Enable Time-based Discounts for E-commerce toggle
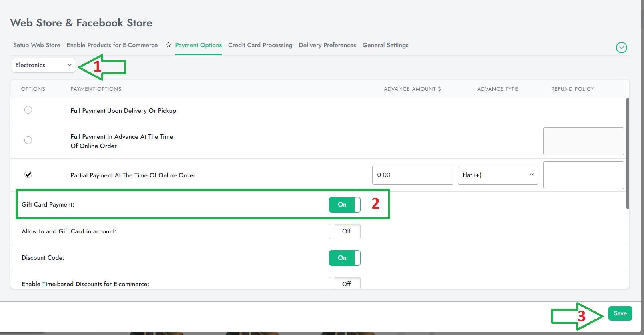Image resolution: width=644 pixels, height=335 pixels. click(344, 283)
